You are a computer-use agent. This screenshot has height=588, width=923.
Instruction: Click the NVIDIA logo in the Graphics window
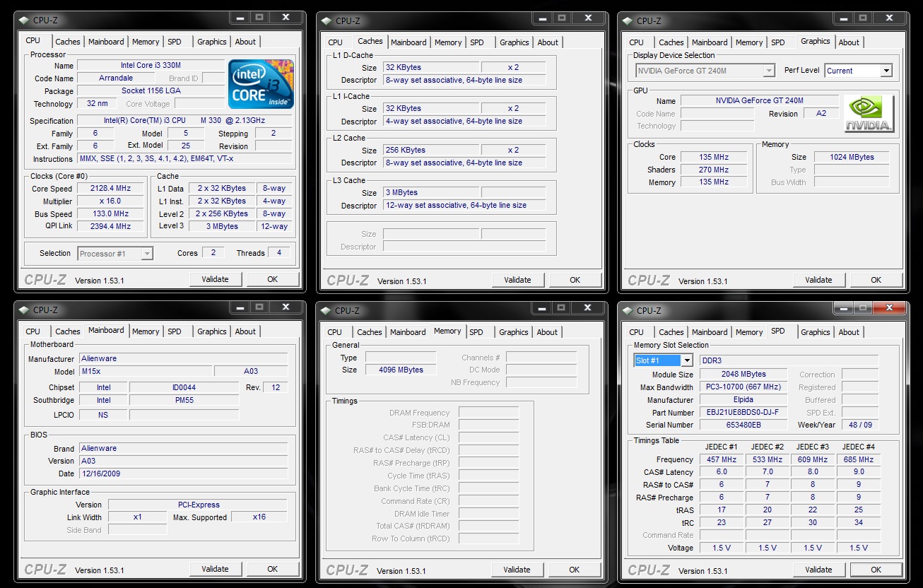tap(869, 114)
